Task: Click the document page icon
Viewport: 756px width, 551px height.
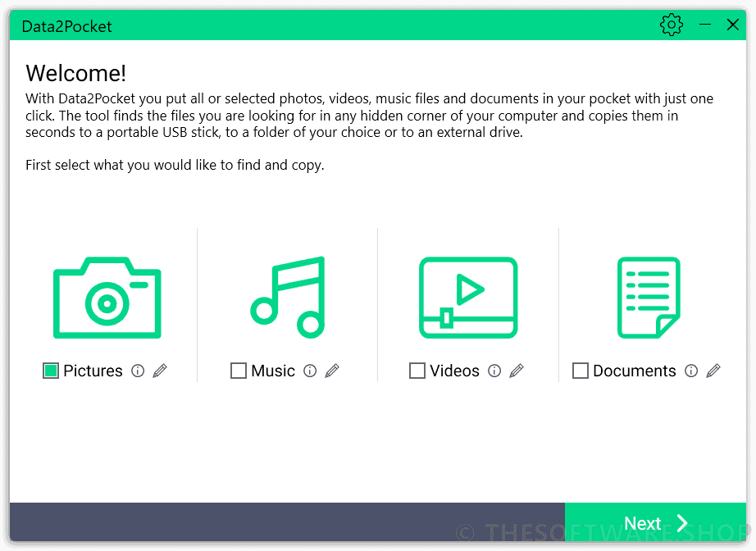Action: (649, 298)
